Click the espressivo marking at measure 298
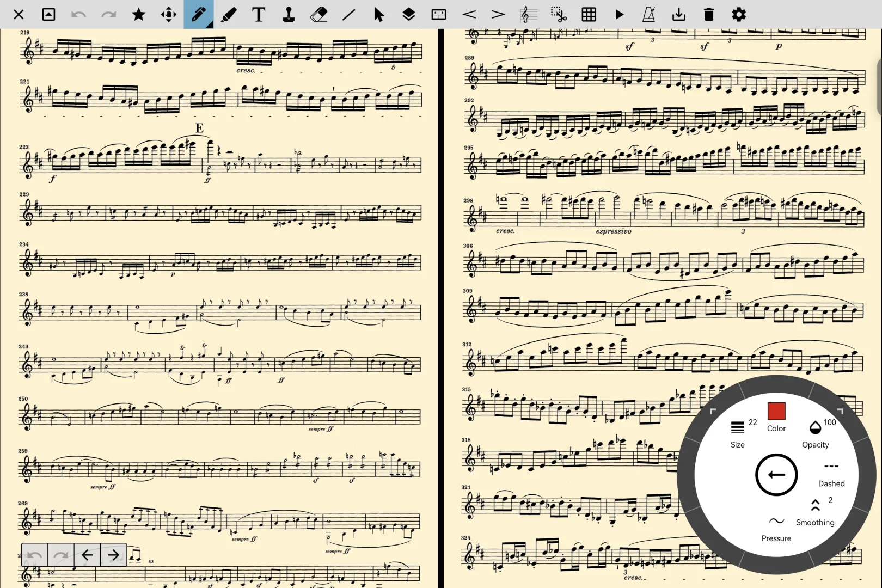Screen dimensions: 882x588 tap(614, 231)
